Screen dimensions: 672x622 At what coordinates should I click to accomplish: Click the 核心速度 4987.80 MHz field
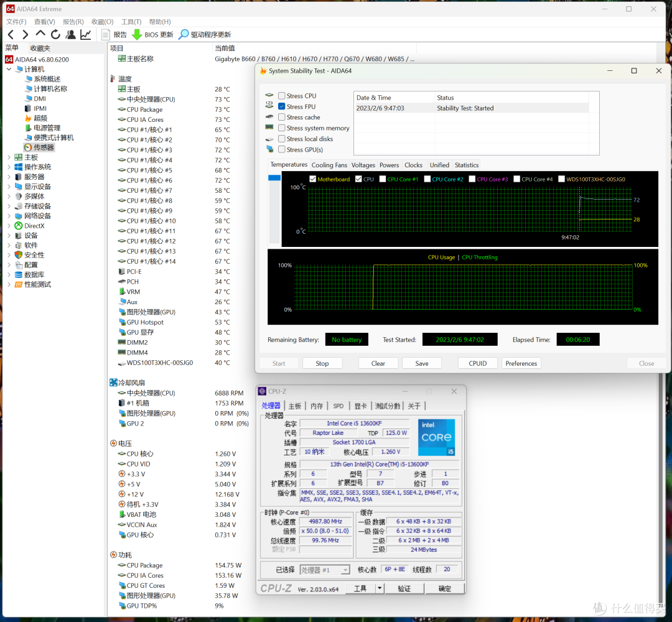coord(325,521)
